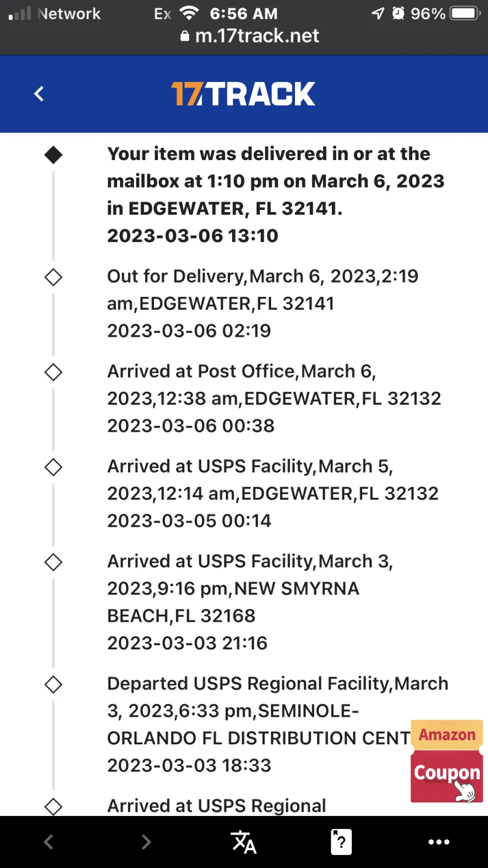Select the filled diamond delivered marker
The image size is (488, 868).
(x=53, y=155)
